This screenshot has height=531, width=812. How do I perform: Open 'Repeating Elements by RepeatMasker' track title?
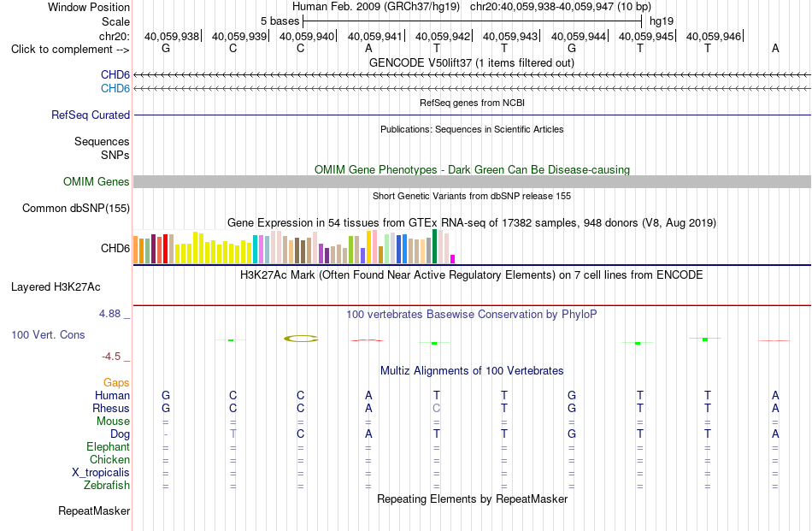(x=473, y=499)
